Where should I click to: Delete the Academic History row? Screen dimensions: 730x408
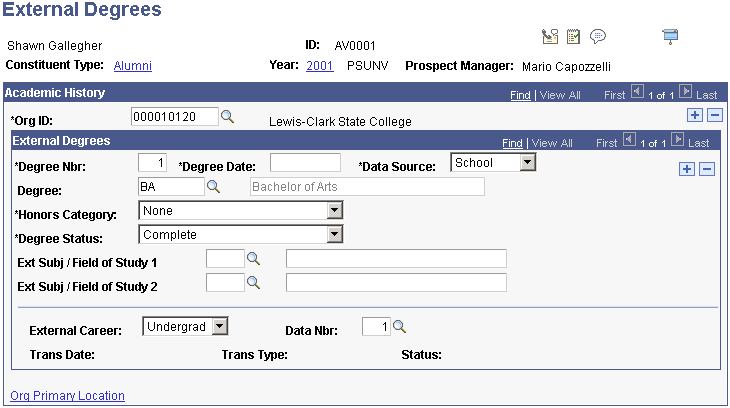[x=715, y=115]
